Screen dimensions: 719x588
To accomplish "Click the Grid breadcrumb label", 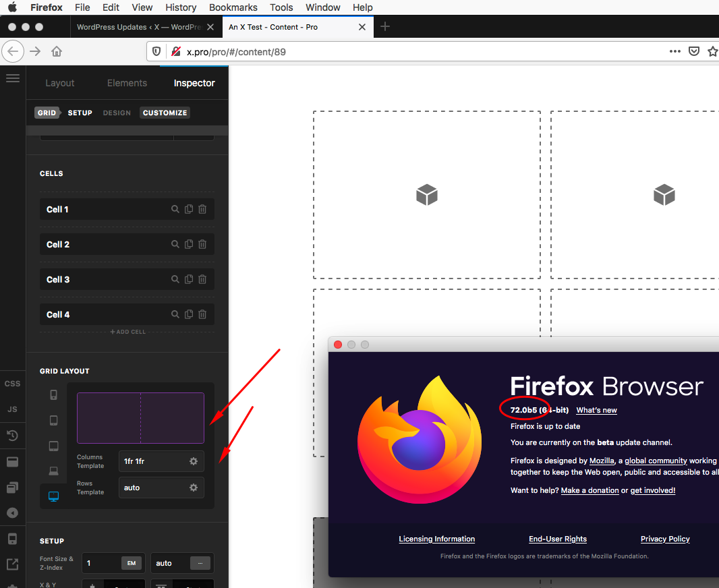I will 47,113.
